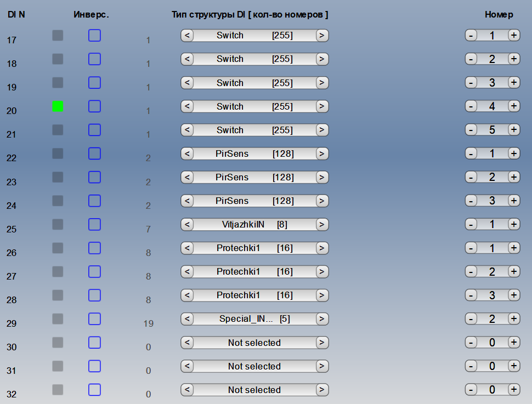Decrease the DI 23 number with minus
532x404 pixels.
click(x=471, y=177)
